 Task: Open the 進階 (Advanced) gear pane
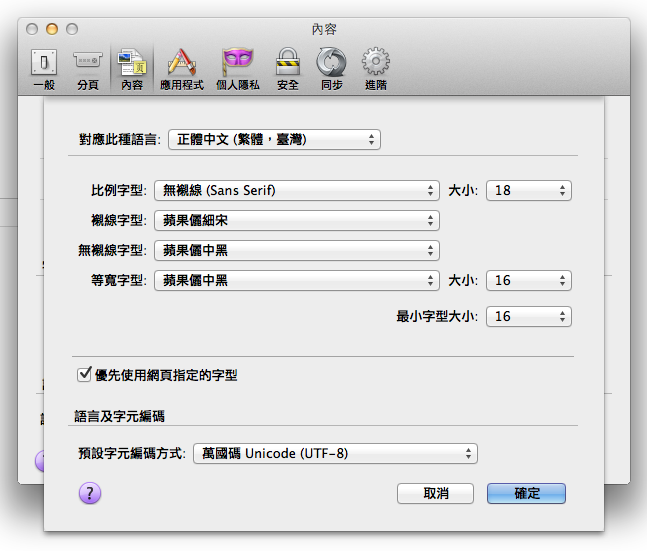tap(375, 69)
